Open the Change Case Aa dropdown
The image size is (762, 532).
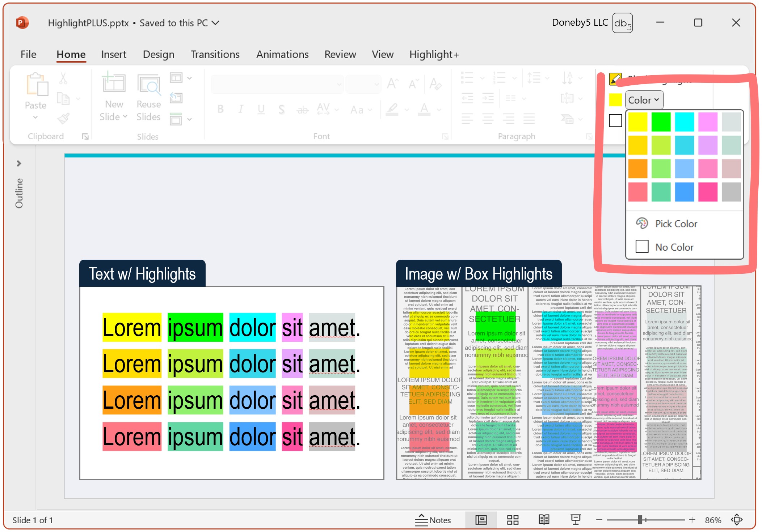click(361, 109)
